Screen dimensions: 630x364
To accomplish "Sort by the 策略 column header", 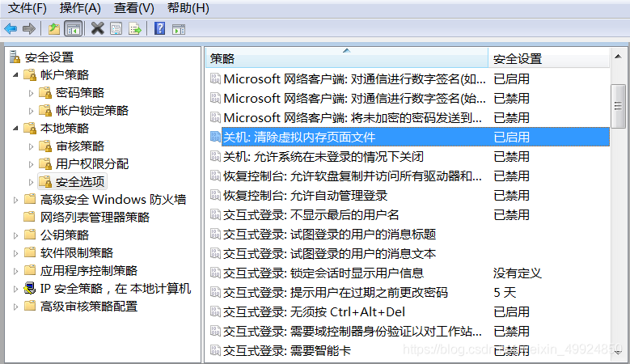I will (x=346, y=58).
